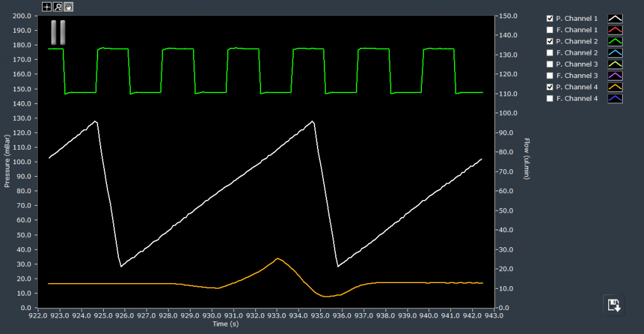Image resolution: width=644 pixels, height=334 pixels.
Task: Check the F. Channel 3 checkbox
Action: coord(550,75)
